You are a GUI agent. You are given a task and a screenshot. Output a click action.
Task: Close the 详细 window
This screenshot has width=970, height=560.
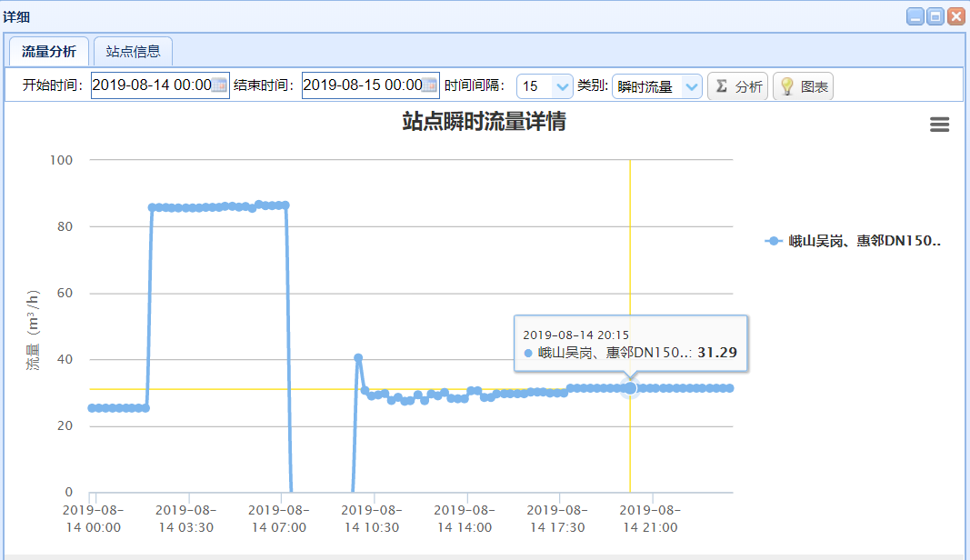(x=956, y=16)
